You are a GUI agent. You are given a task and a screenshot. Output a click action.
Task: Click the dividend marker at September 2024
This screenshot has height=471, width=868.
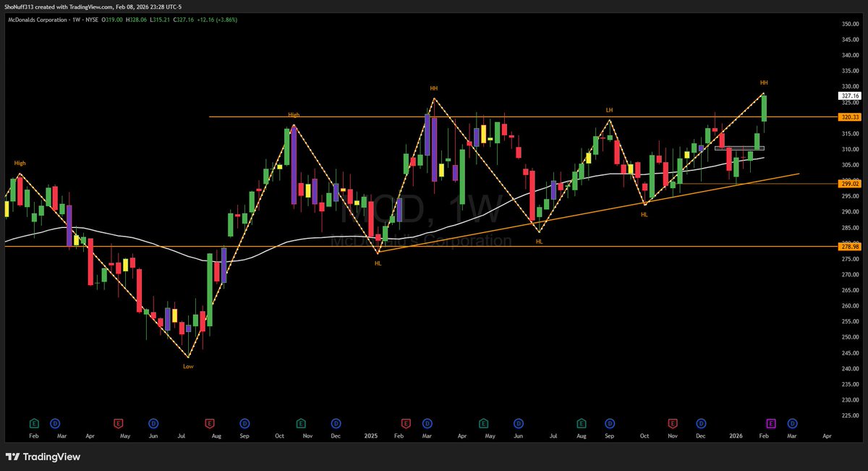click(x=244, y=422)
